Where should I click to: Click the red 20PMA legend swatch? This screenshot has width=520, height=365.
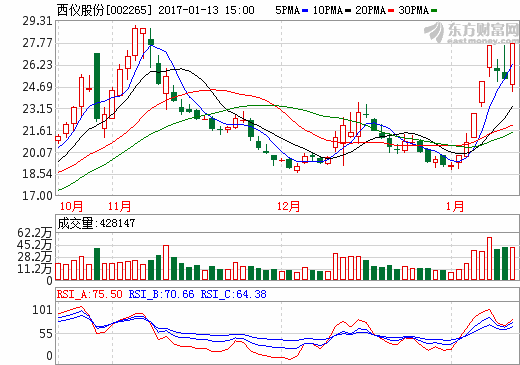391,11
